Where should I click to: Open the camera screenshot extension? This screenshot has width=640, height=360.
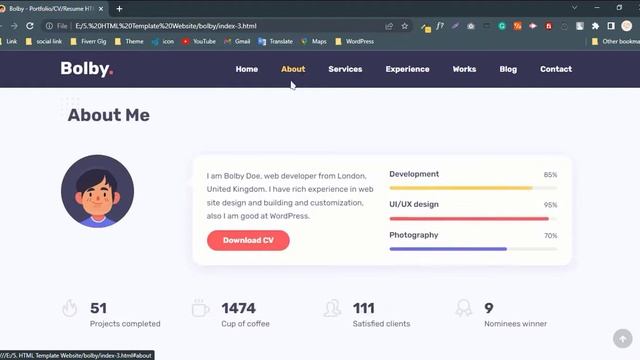[x=471, y=26]
